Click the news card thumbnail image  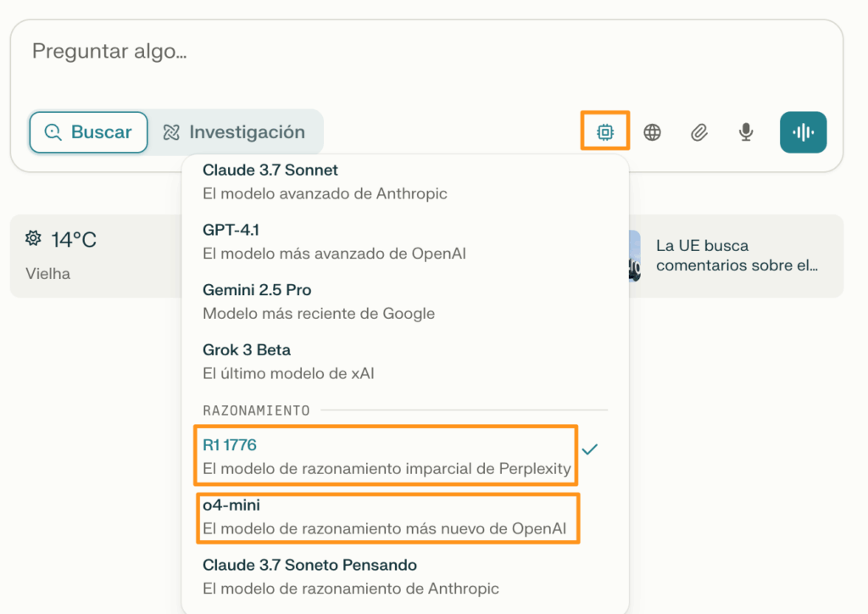coord(634,256)
